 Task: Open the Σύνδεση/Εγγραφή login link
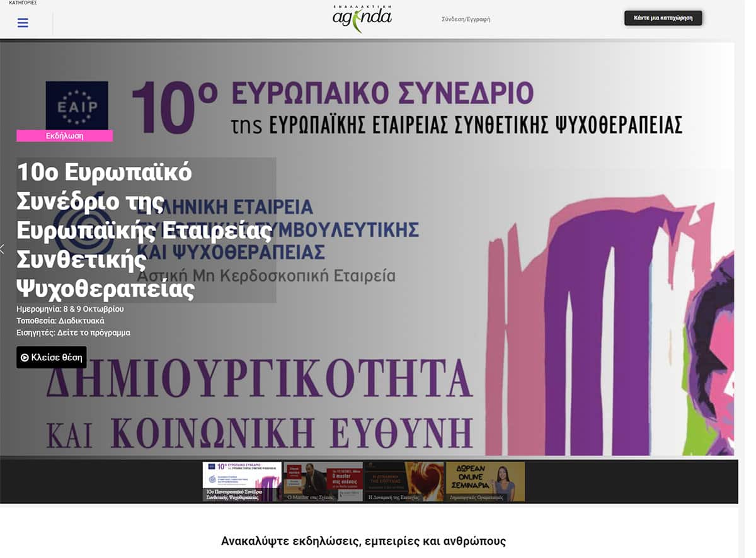coord(466,19)
